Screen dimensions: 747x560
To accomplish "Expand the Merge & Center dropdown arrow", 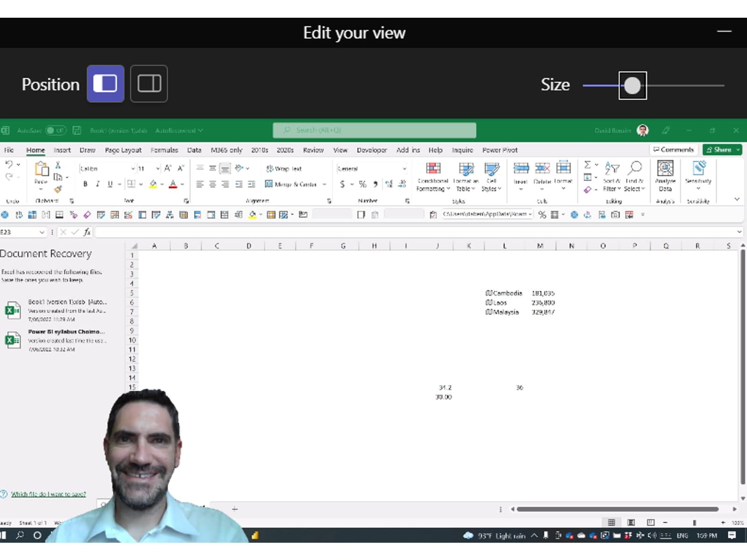I will [324, 184].
